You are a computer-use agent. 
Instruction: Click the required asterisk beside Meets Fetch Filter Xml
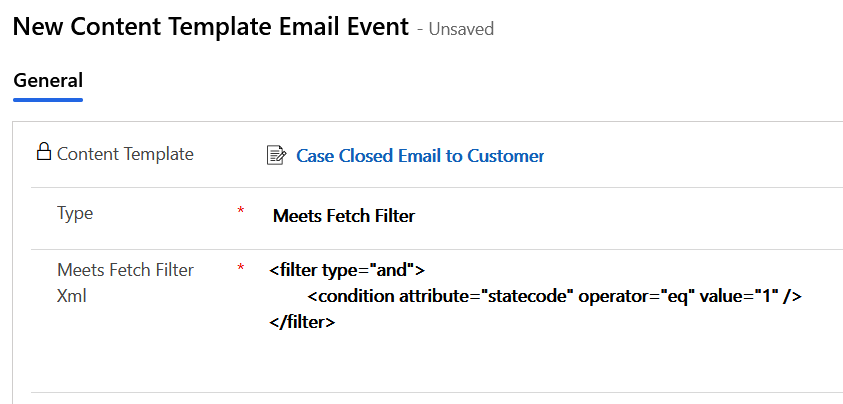point(240,268)
